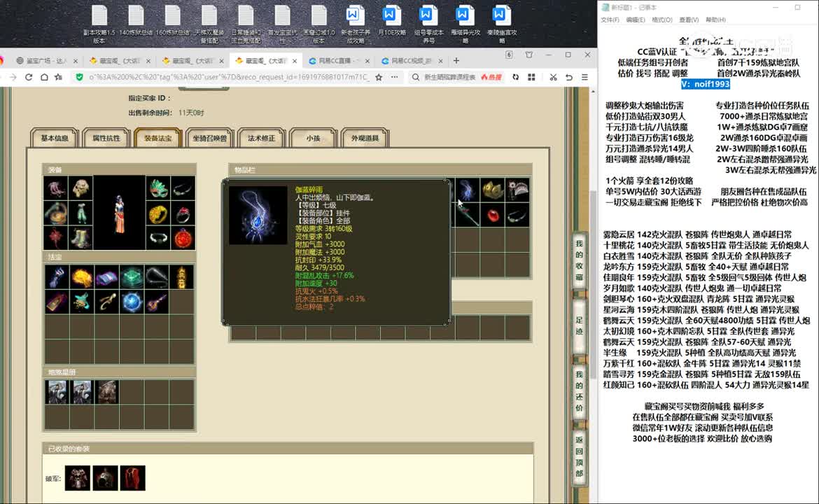Switch to the 属性抗性 tab
819x504 pixels.
[x=106, y=139]
